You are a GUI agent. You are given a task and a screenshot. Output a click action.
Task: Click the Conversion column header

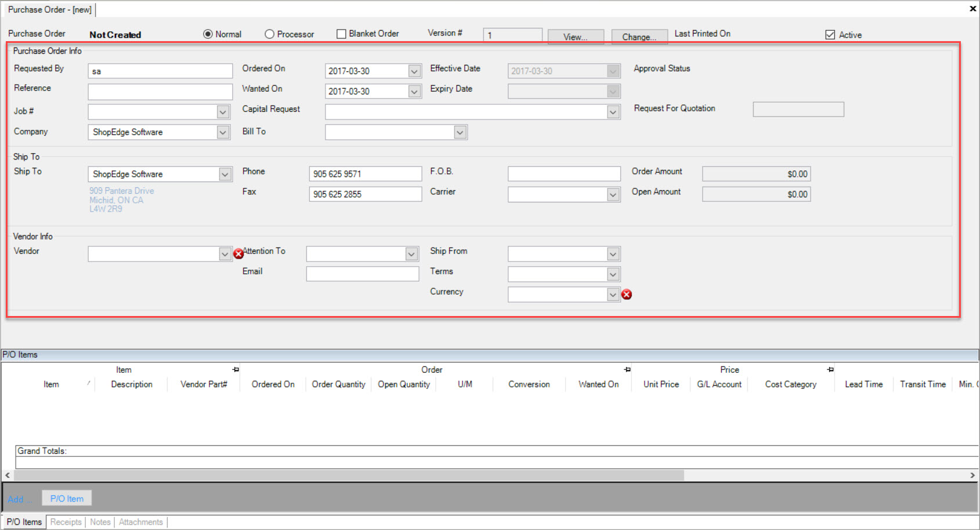(529, 384)
